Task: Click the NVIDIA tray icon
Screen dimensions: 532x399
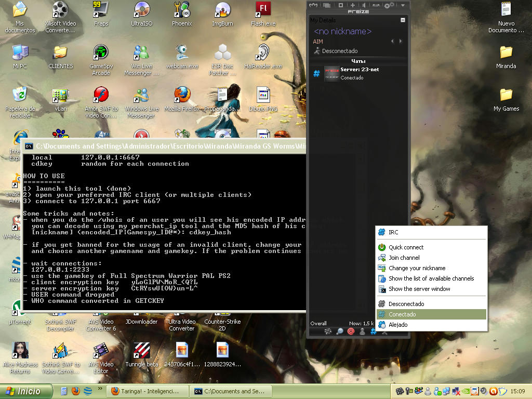Action: point(467,391)
